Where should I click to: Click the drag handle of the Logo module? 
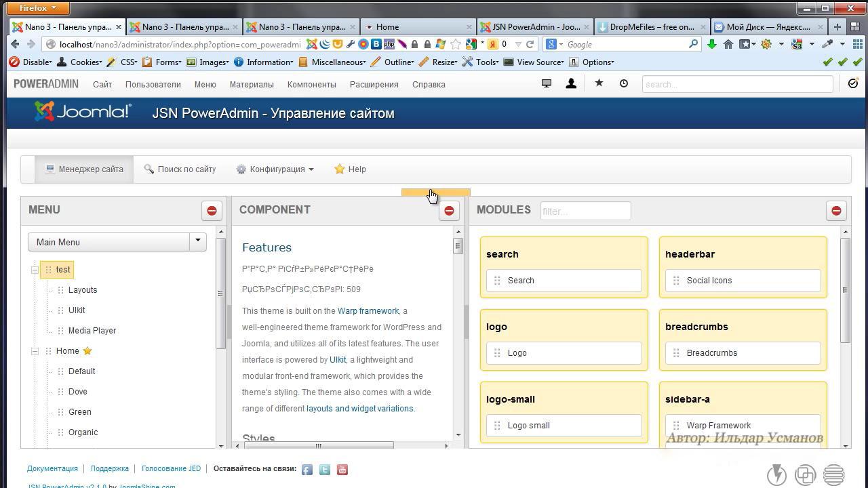tap(497, 353)
